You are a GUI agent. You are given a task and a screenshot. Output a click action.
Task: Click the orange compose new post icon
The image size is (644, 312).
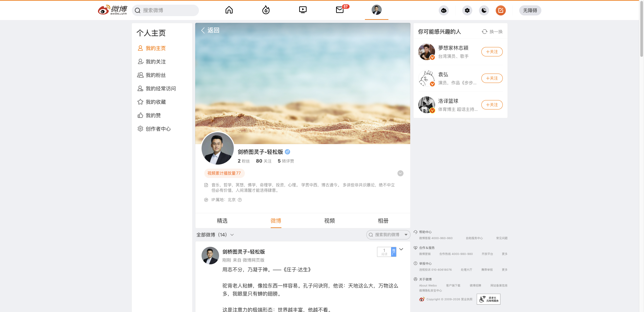pos(501,10)
